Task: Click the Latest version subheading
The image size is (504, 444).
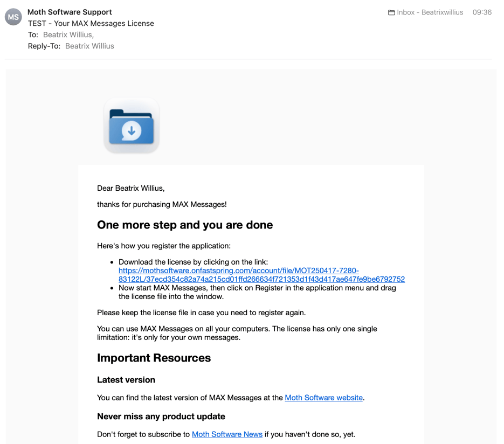Action: [x=126, y=380]
